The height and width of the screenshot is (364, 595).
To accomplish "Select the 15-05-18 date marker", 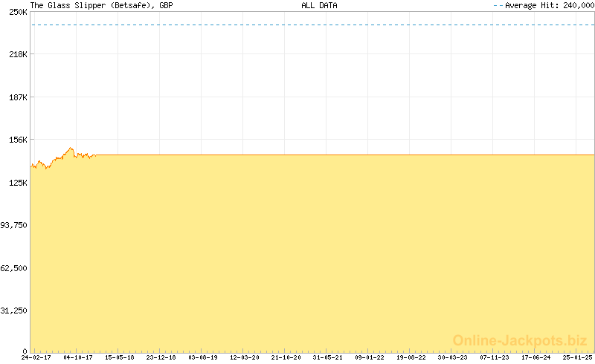I will 120,357.
